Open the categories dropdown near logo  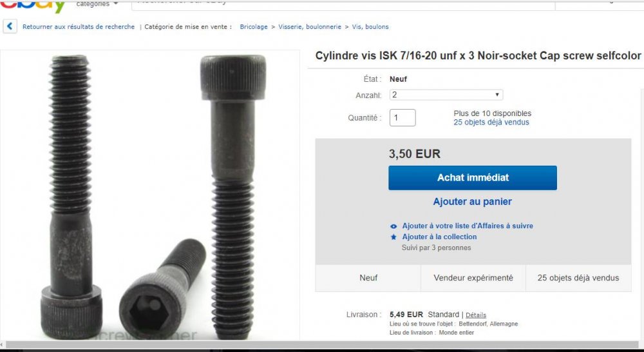pyautogui.click(x=97, y=4)
